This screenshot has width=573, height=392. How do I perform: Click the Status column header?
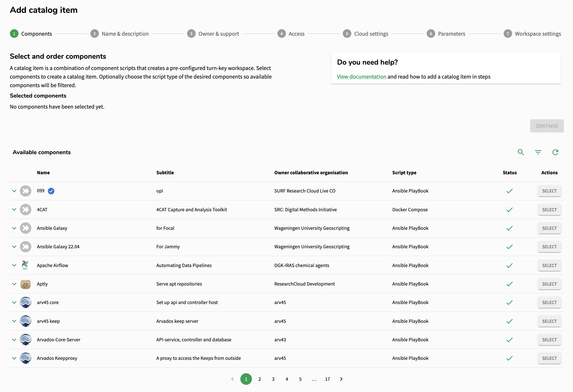pyautogui.click(x=509, y=173)
